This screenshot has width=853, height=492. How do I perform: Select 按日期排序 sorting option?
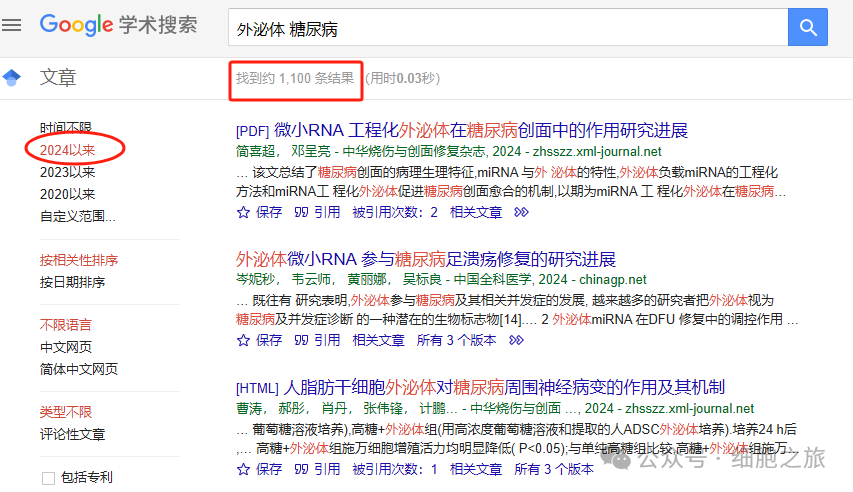pyautogui.click(x=72, y=282)
